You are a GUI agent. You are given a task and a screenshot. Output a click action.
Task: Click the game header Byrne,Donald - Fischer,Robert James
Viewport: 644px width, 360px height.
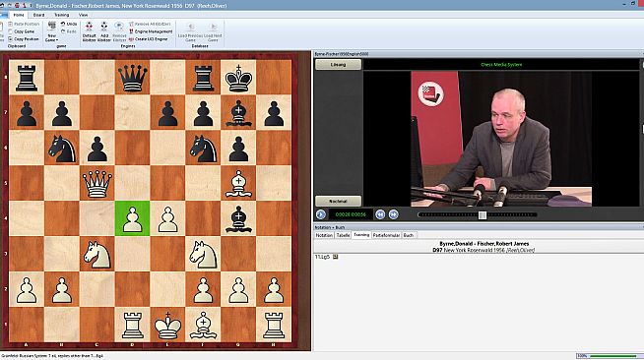click(483, 244)
